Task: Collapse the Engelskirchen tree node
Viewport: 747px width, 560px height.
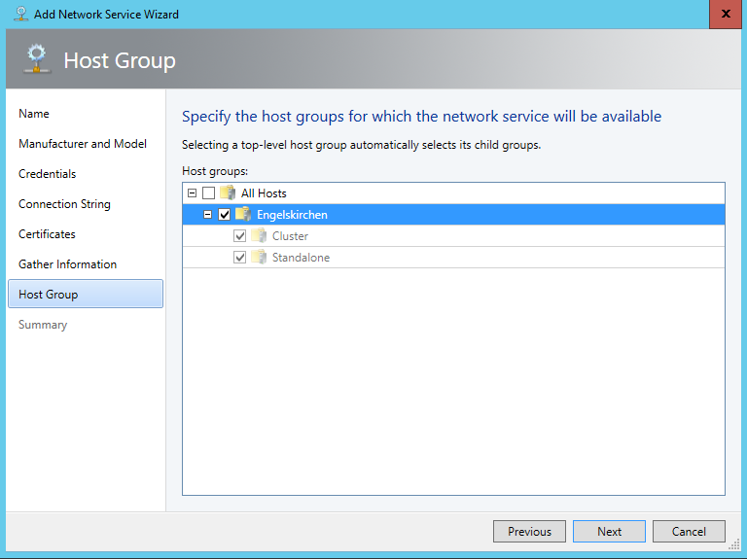Action: (208, 215)
